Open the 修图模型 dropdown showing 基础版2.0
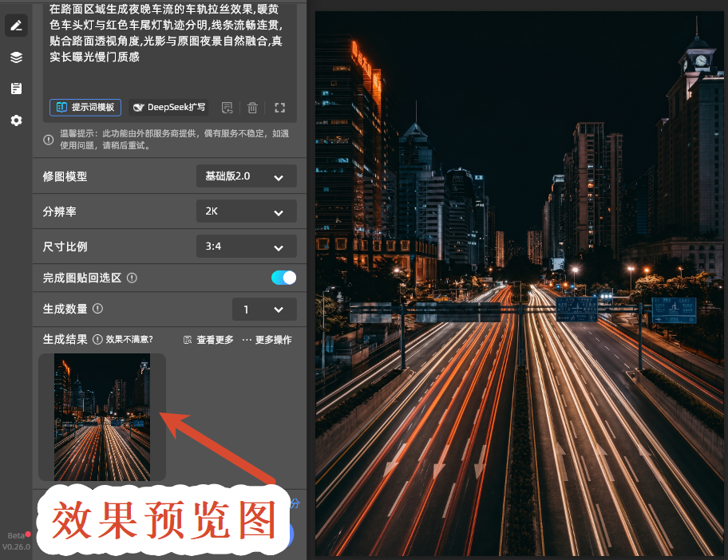The height and width of the screenshot is (560, 728). pos(246,176)
